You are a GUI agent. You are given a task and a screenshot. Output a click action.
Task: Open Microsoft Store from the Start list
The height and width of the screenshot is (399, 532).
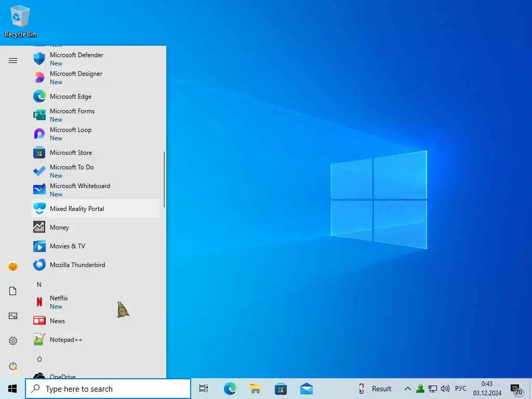(96, 153)
